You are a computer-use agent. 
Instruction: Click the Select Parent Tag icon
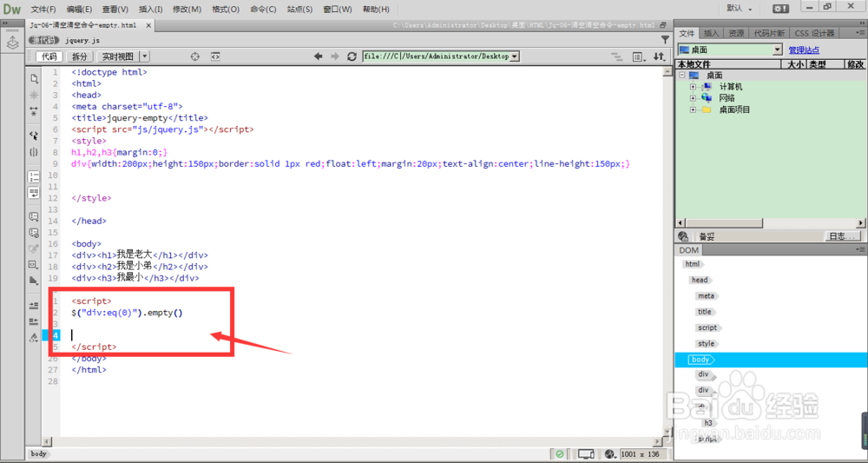tap(34, 135)
